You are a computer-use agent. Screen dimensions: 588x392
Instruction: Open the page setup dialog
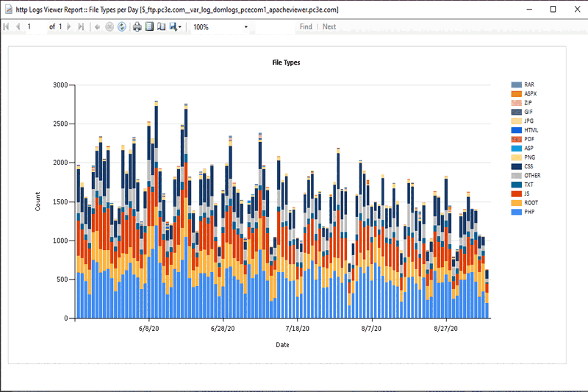click(161, 27)
